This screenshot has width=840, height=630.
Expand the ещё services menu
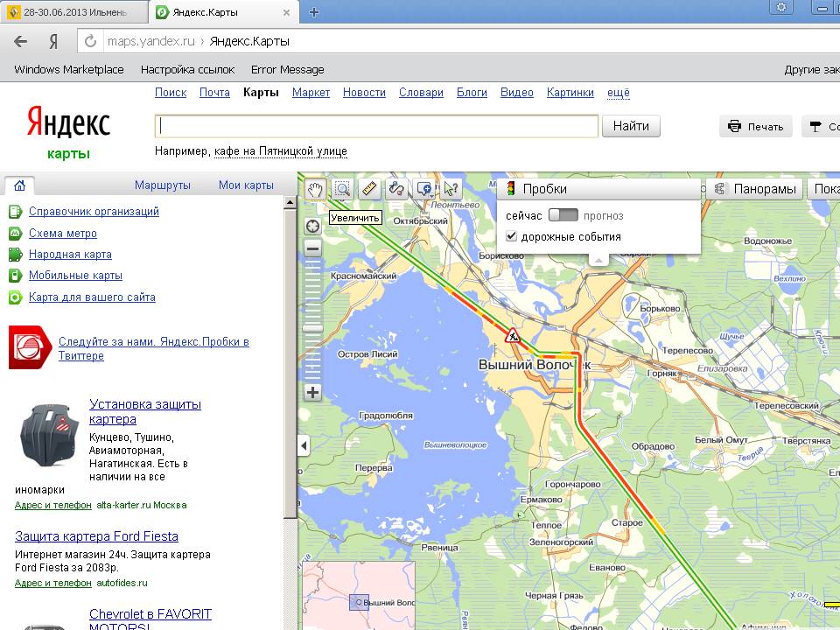(618, 93)
